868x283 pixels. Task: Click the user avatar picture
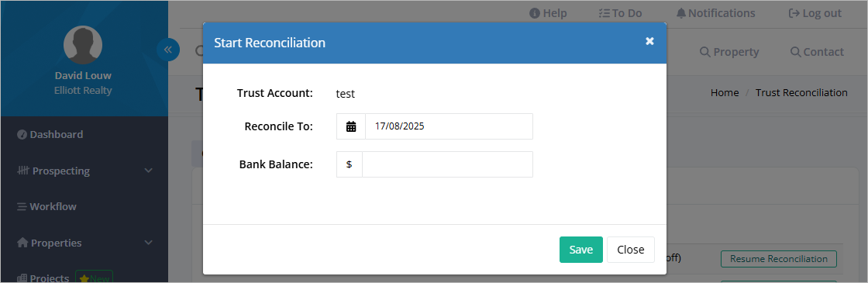point(83,45)
